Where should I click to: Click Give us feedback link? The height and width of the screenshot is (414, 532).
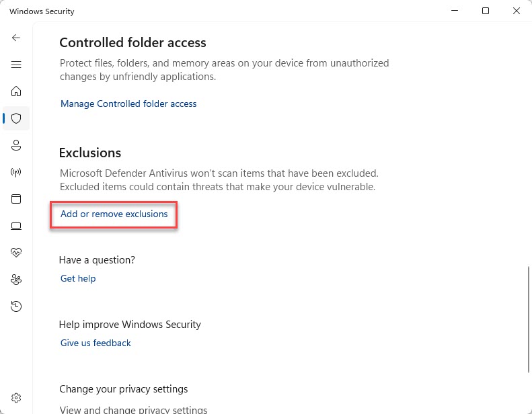pos(96,343)
